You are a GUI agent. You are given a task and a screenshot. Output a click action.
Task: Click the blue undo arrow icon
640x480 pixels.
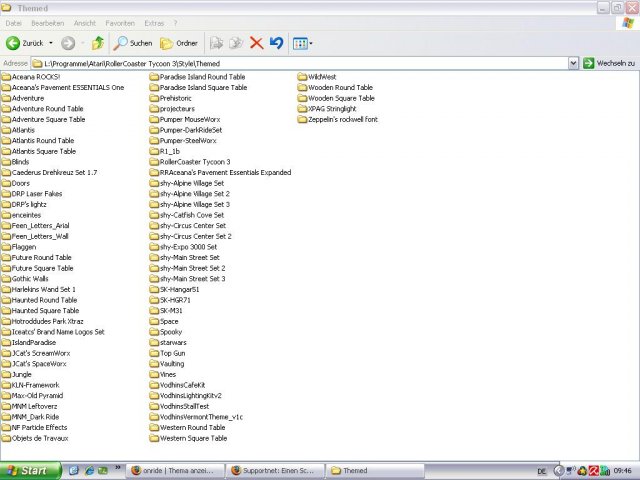pyautogui.click(x=276, y=43)
